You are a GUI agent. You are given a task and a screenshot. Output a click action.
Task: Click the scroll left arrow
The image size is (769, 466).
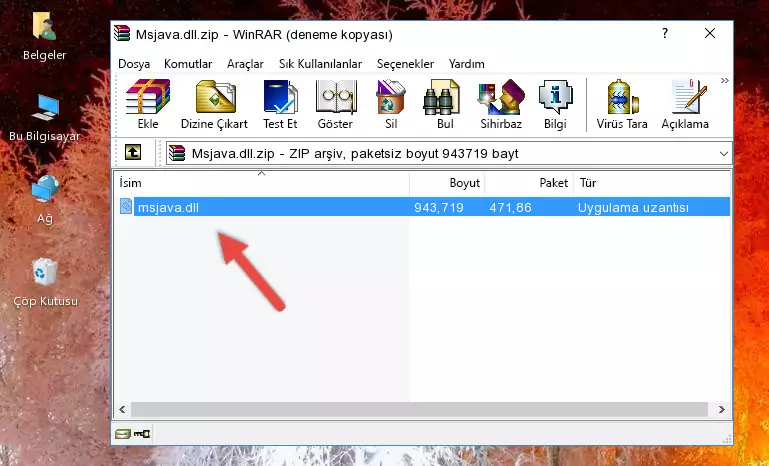point(123,409)
